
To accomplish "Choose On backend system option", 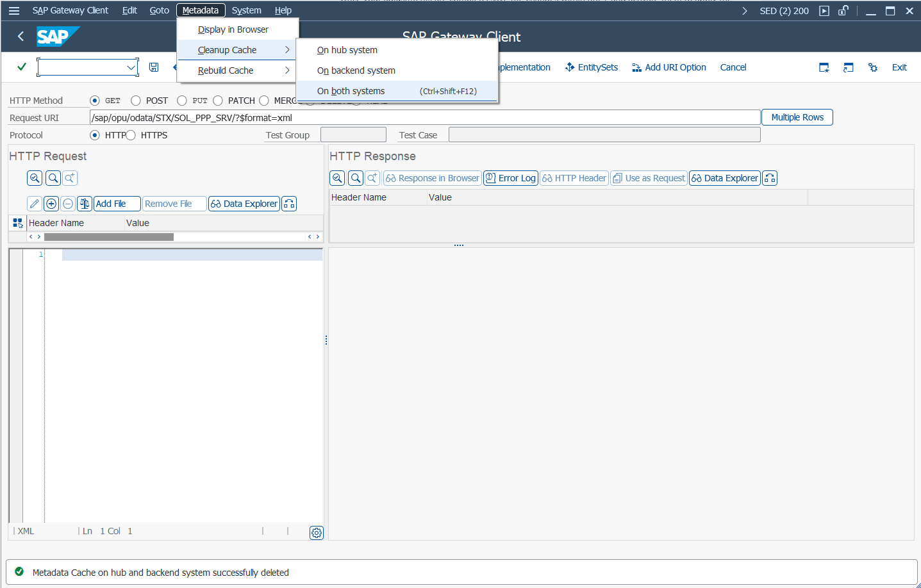I will (397, 70).
